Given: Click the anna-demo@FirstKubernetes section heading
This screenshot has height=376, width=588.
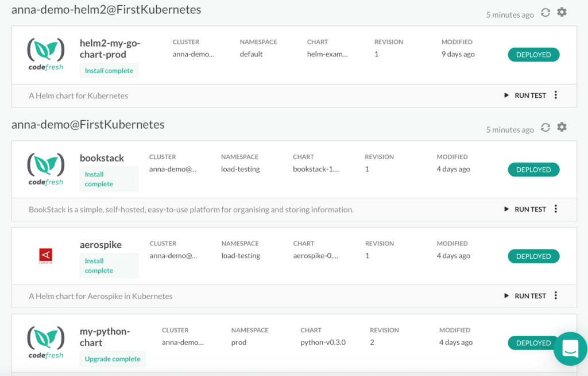Looking at the screenshot, I should pyautogui.click(x=88, y=125).
